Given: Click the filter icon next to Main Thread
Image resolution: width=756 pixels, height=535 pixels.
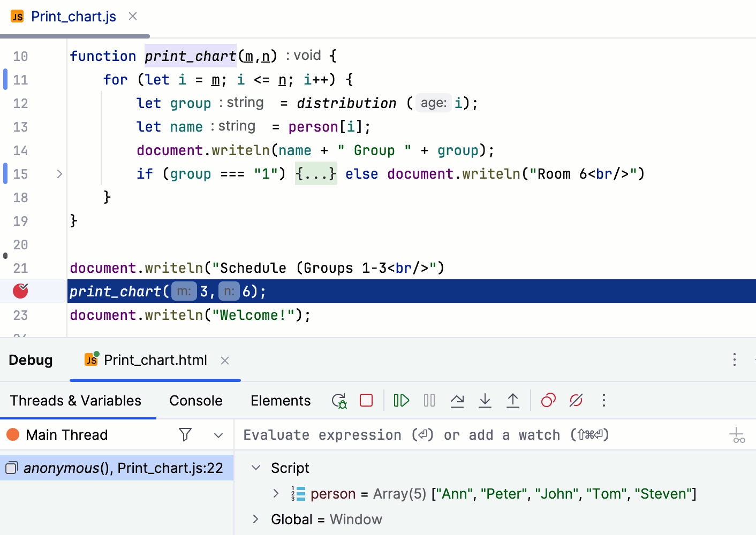Looking at the screenshot, I should [x=185, y=435].
